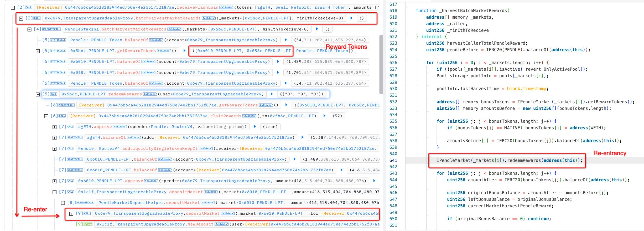Open Calldata badge on claimRewards row

(x=249, y=116)
